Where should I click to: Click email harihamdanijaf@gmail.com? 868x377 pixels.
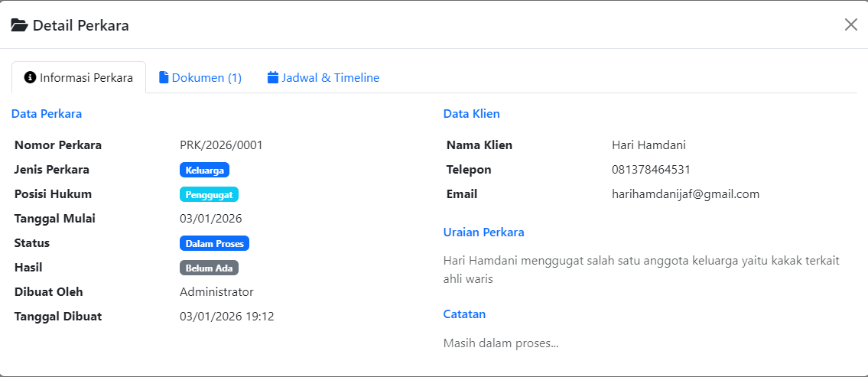pyautogui.click(x=685, y=193)
